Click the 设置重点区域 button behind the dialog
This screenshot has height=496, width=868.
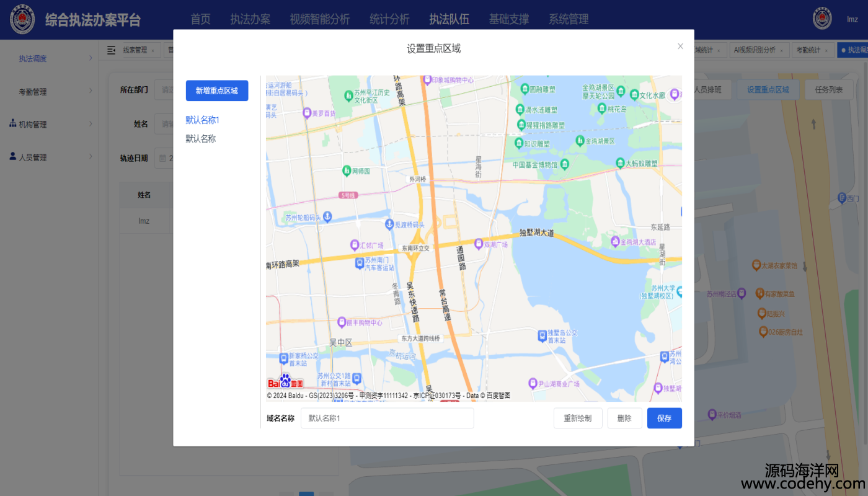[768, 90]
